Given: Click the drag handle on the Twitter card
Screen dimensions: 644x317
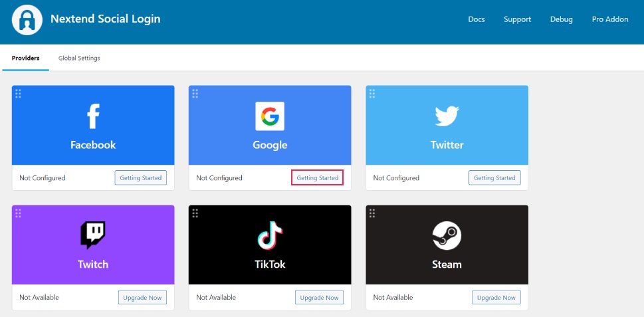Looking at the screenshot, I should (x=372, y=94).
